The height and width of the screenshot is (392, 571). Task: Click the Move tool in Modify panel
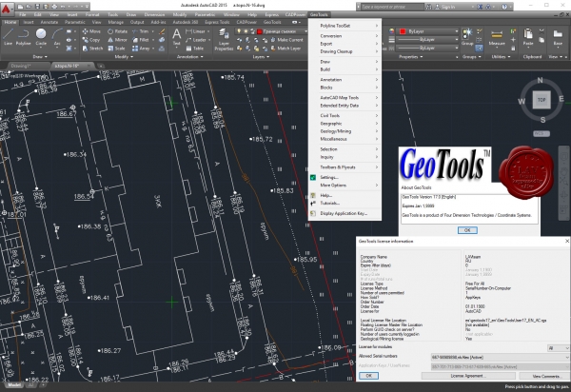pos(91,31)
